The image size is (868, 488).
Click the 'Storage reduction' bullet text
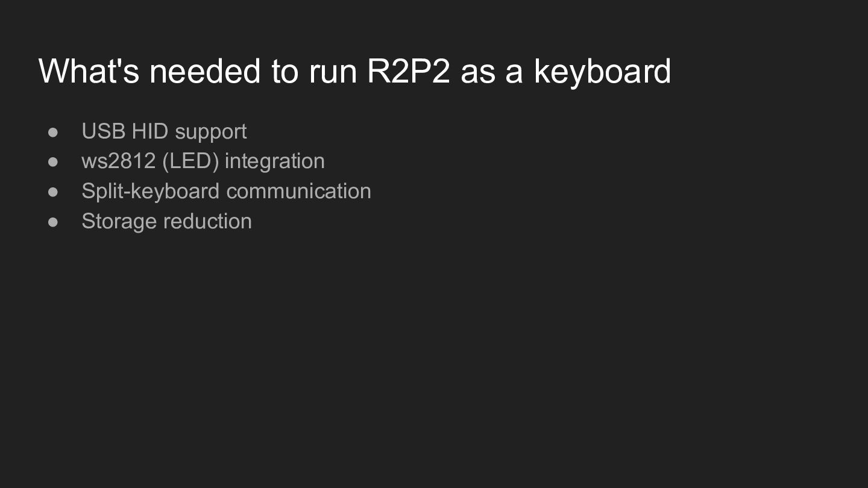tap(166, 221)
